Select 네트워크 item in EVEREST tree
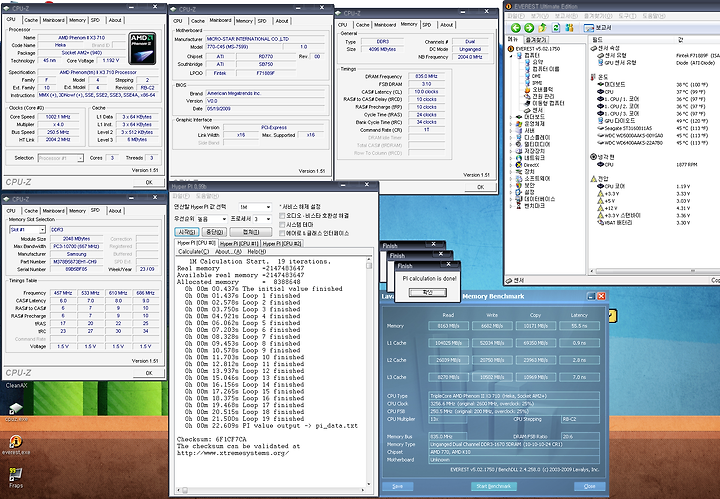The width and height of the screenshot is (720, 499). (530, 158)
